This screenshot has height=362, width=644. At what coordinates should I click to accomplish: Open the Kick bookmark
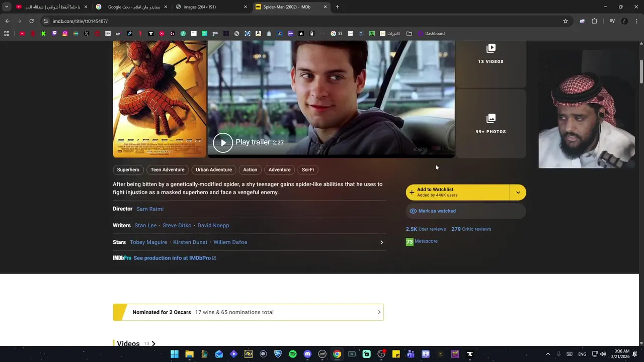pyautogui.click(x=43, y=34)
